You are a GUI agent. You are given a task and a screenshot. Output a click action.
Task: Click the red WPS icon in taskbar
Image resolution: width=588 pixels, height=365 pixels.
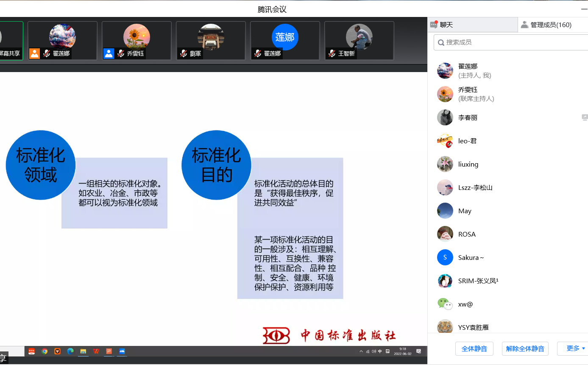tap(96, 351)
